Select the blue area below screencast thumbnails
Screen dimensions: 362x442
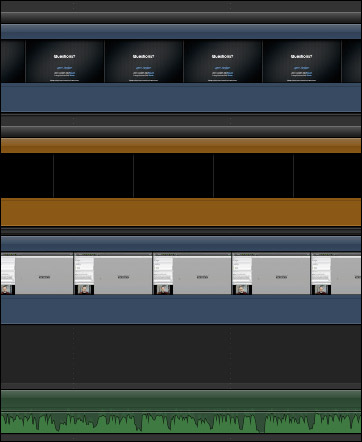point(181,309)
